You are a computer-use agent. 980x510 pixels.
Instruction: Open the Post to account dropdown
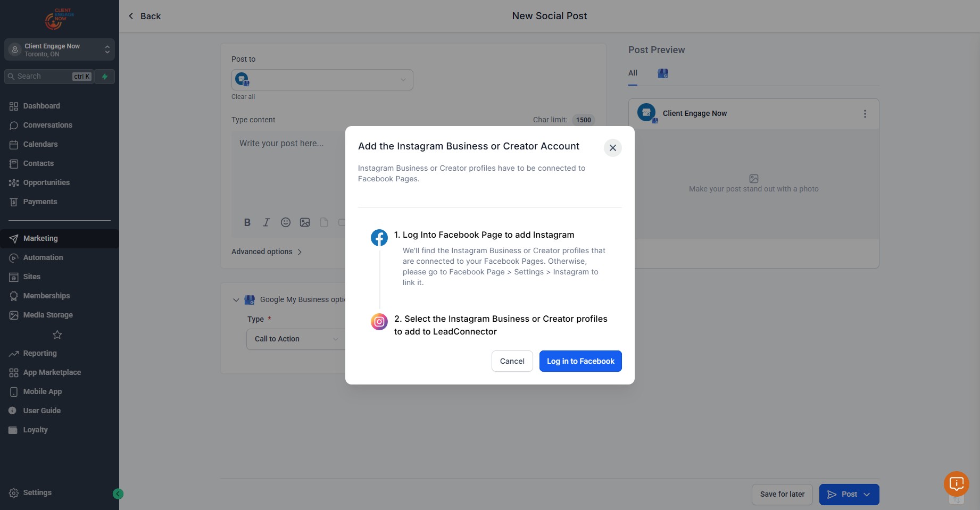click(322, 80)
